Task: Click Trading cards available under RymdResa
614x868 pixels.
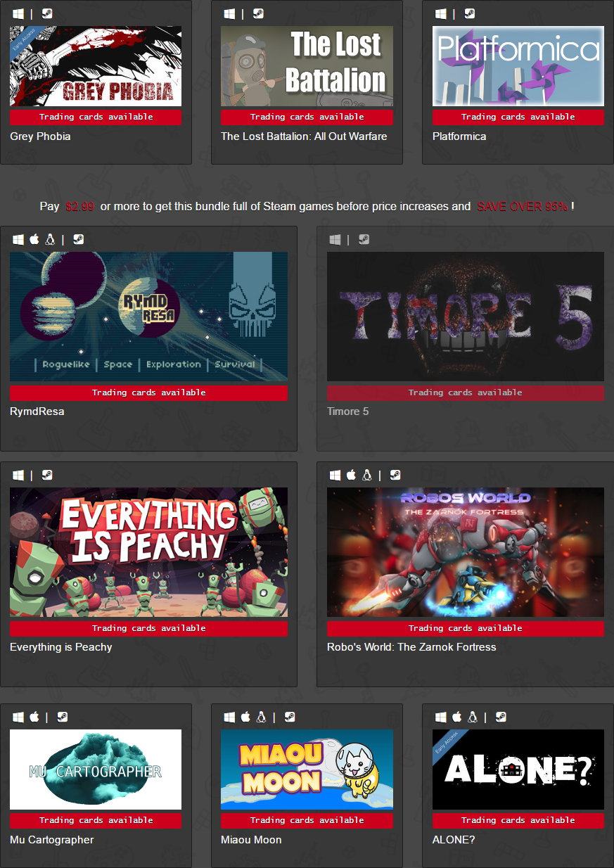Action: click(148, 392)
